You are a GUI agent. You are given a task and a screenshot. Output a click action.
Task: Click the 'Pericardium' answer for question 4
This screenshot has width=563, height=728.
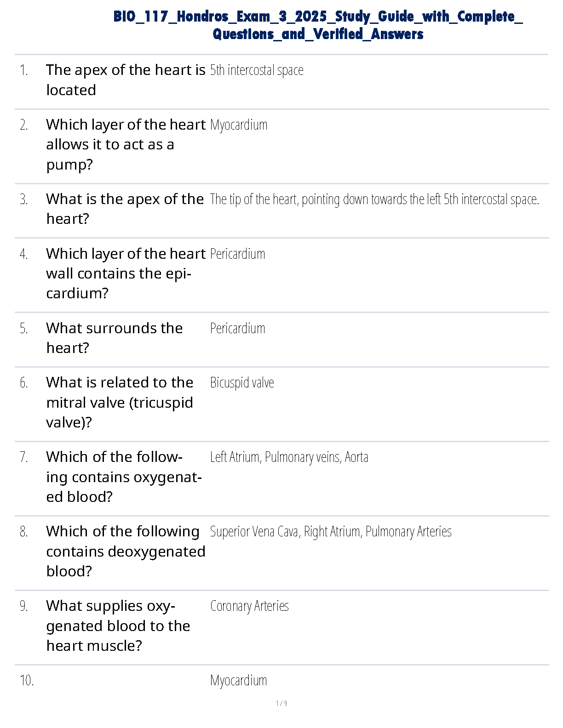point(237,254)
